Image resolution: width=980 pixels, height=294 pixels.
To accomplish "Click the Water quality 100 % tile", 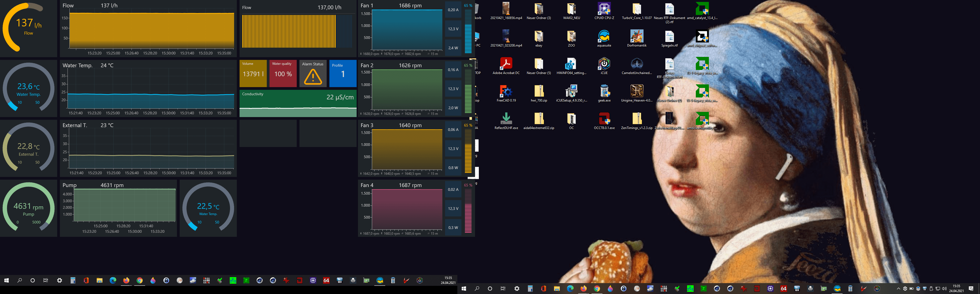I will pyautogui.click(x=283, y=73).
